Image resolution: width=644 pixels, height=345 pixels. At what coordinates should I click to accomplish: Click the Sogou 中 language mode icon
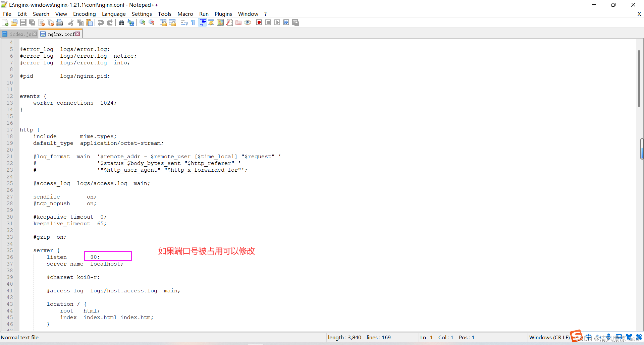tap(588, 337)
